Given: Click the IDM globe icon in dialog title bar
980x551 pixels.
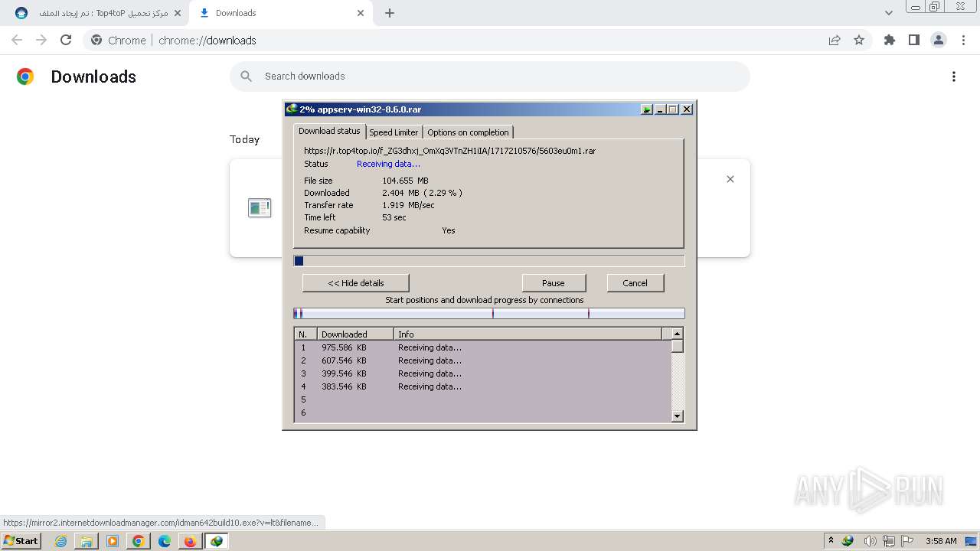Looking at the screenshot, I should (291, 109).
